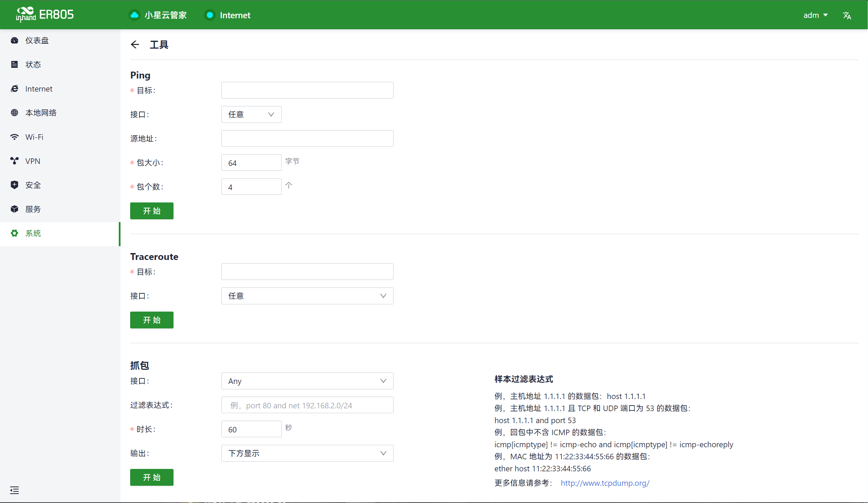Viewport: 868px width, 503px height.
Task: Click the 安全 shield icon in sidebar
Action: point(14,185)
